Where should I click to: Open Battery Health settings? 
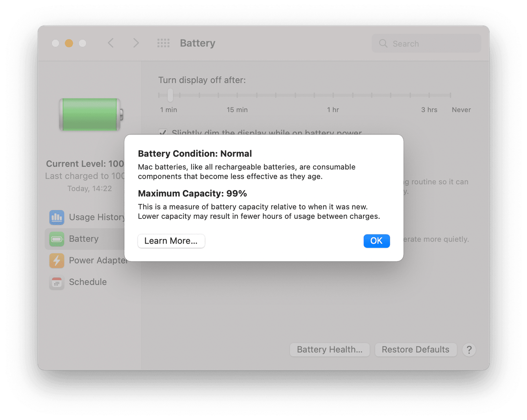330,349
